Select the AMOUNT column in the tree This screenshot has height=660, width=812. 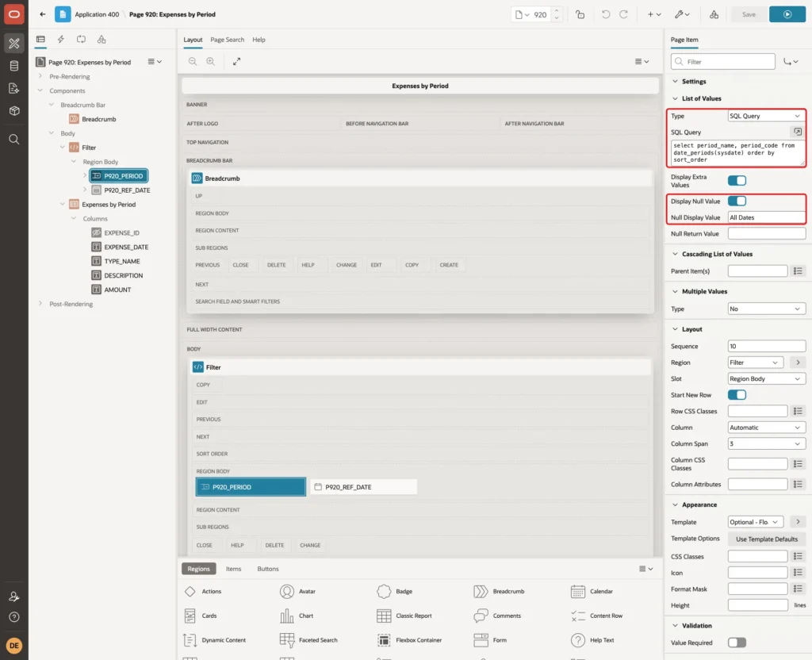pyautogui.click(x=117, y=290)
